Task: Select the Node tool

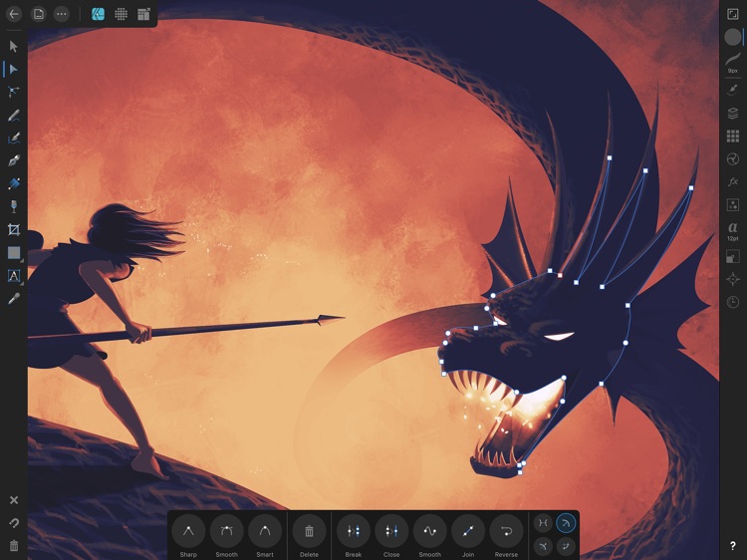Action: (x=14, y=69)
